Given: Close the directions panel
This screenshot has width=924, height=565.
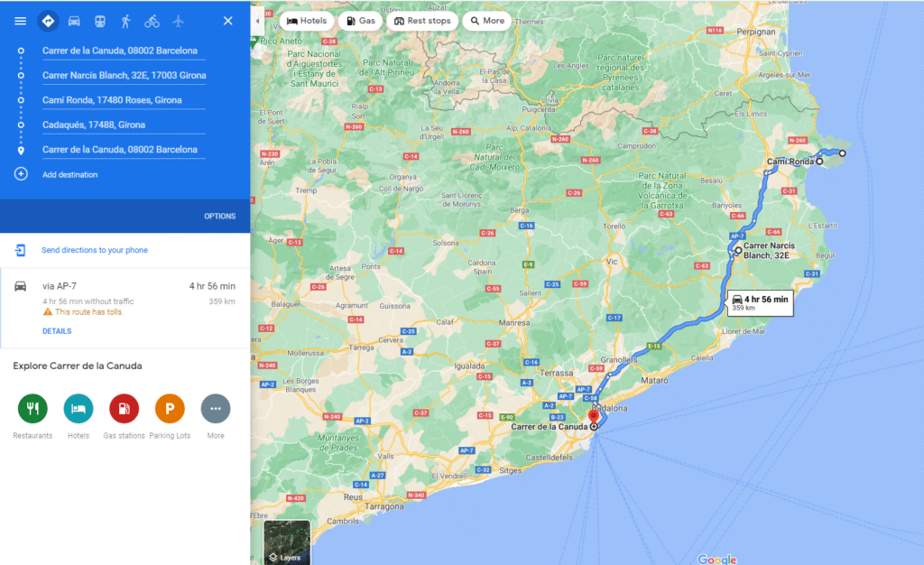Looking at the screenshot, I should (x=227, y=21).
